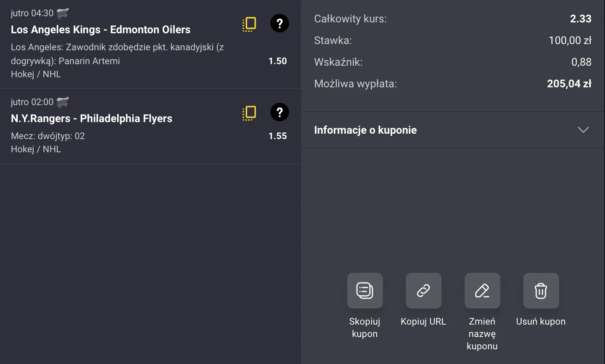Click the Stawka value 100,00 zł
The image size is (605, 364).
point(570,40)
